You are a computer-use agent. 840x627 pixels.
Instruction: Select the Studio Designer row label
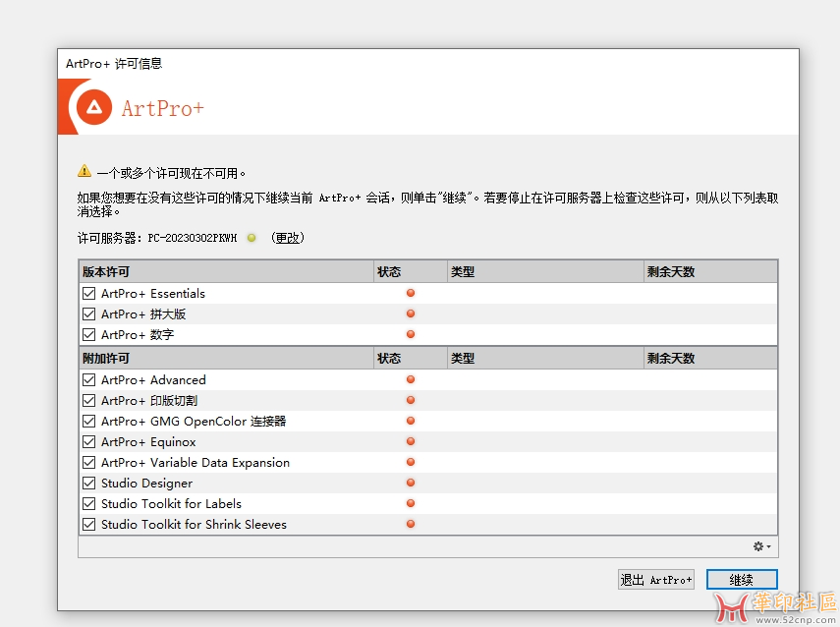tap(146, 484)
